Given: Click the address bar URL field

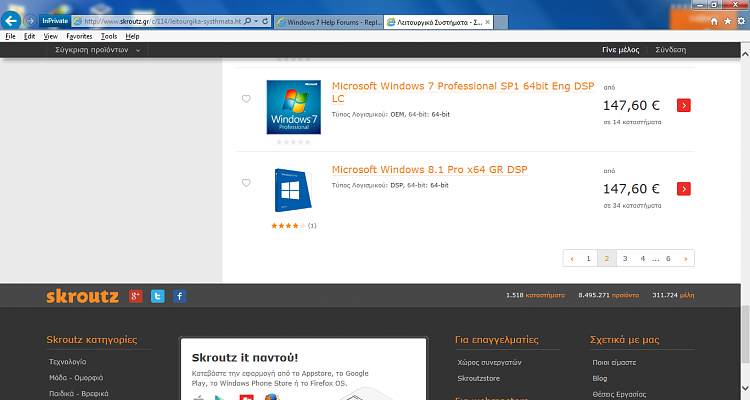Looking at the screenshot, I should tap(163, 22).
